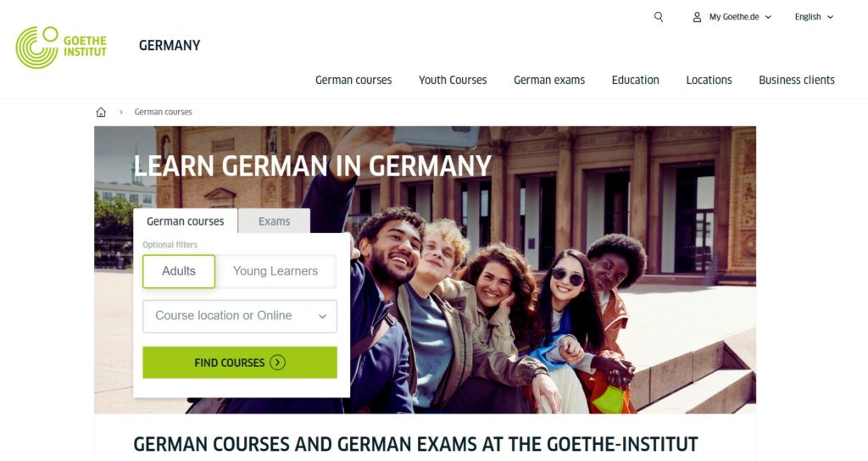Click the arrow circle icon in Find Courses
Screen dimensions: 868x461
pos(277,363)
